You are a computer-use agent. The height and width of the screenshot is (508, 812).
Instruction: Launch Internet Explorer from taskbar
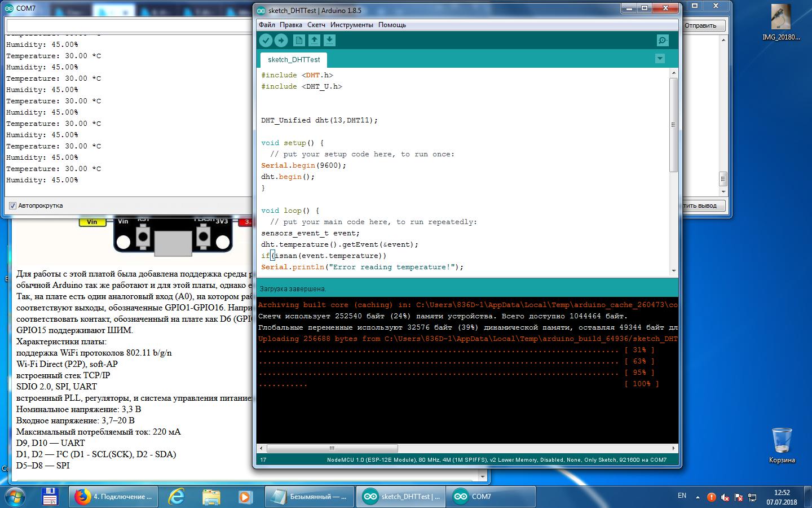pos(177,497)
